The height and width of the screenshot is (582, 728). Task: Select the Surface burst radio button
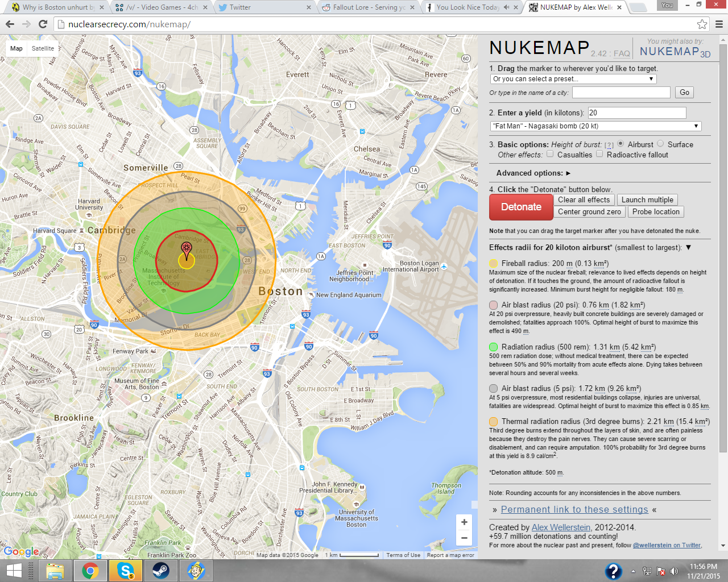(x=660, y=144)
